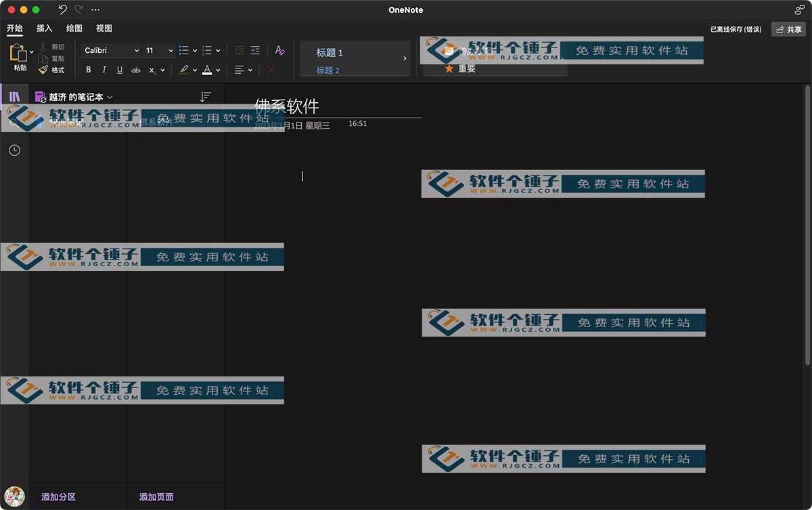This screenshot has width=812, height=510.
Task: Toggle Bold formatting
Action: coord(89,70)
